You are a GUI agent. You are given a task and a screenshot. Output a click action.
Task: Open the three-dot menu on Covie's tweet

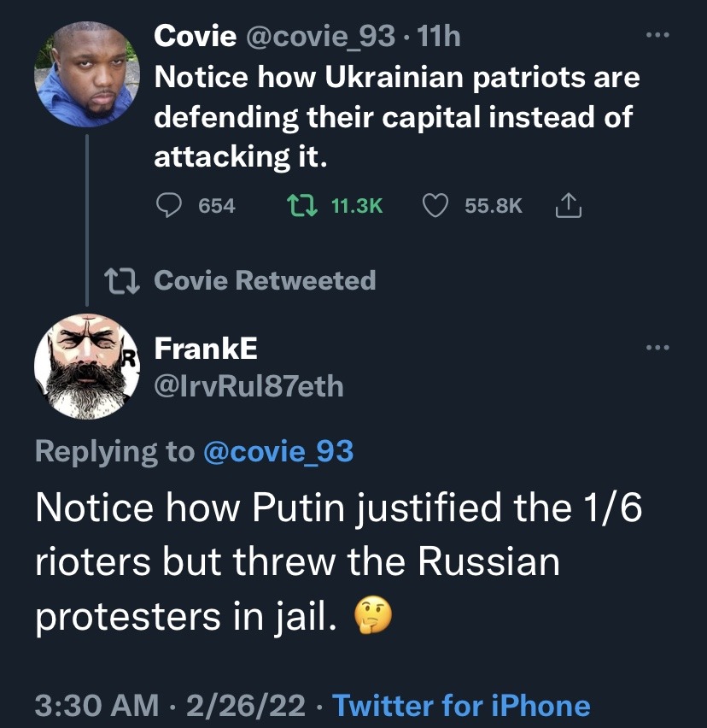(x=657, y=35)
